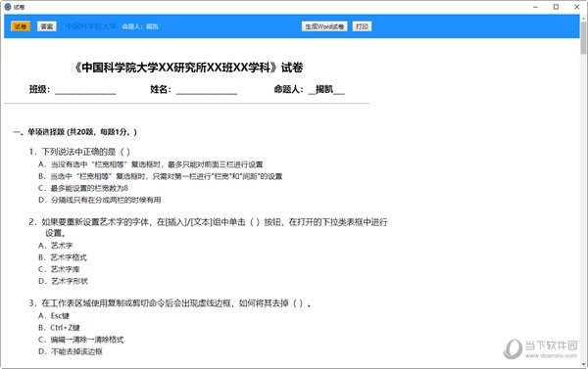
Task: Click the 打印 button
Action: pos(362,26)
